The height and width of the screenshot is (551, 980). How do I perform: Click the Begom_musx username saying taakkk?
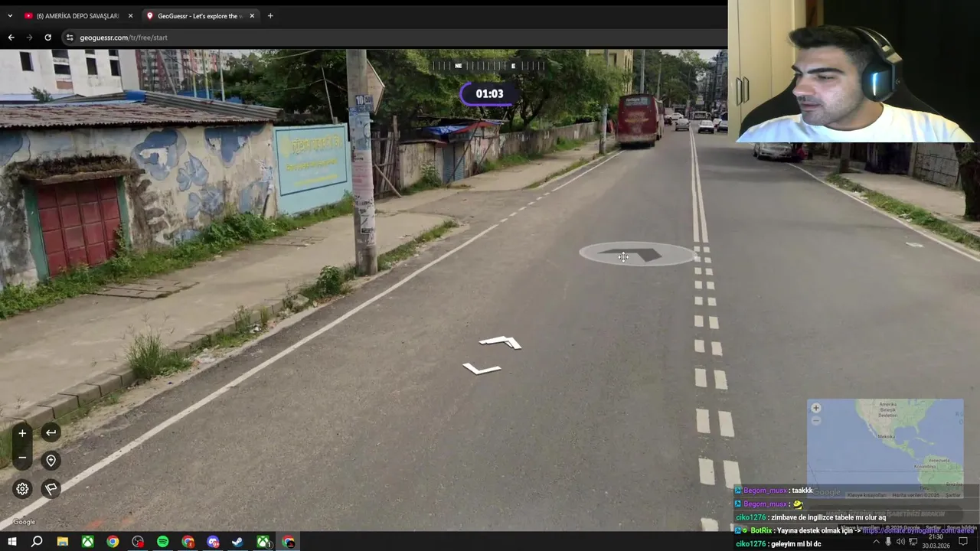coord(765,491)
